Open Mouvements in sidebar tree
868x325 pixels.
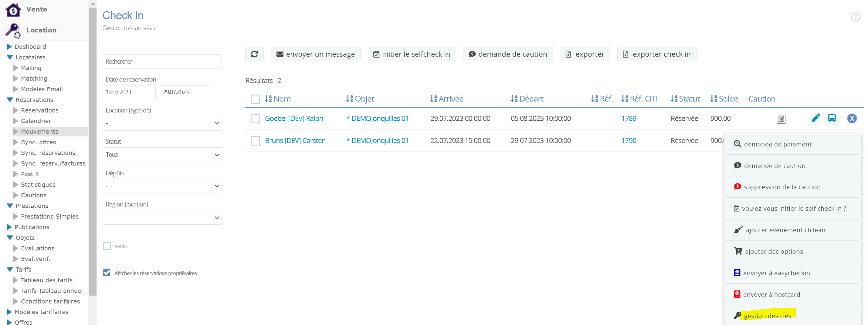tap(39, 132)
